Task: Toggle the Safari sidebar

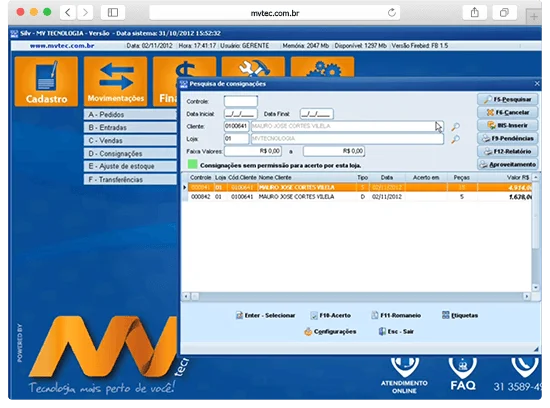Action: [x=113, y=13]
